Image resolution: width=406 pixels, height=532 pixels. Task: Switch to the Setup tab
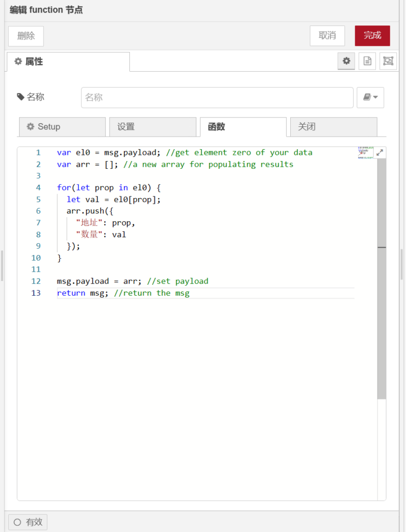(62, 127)
